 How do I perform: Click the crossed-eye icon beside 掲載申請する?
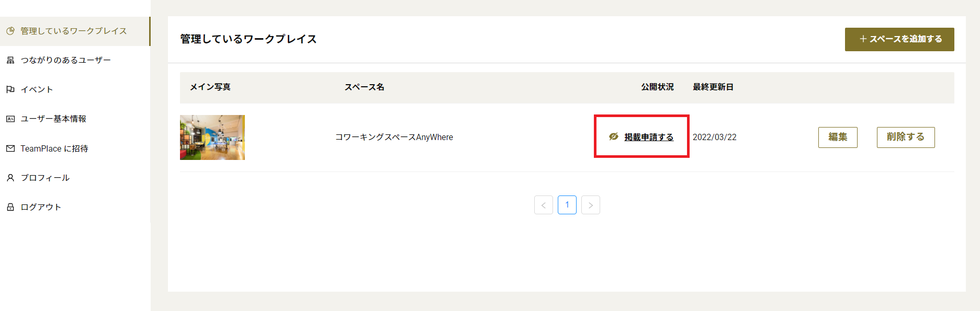pos(614,137)
